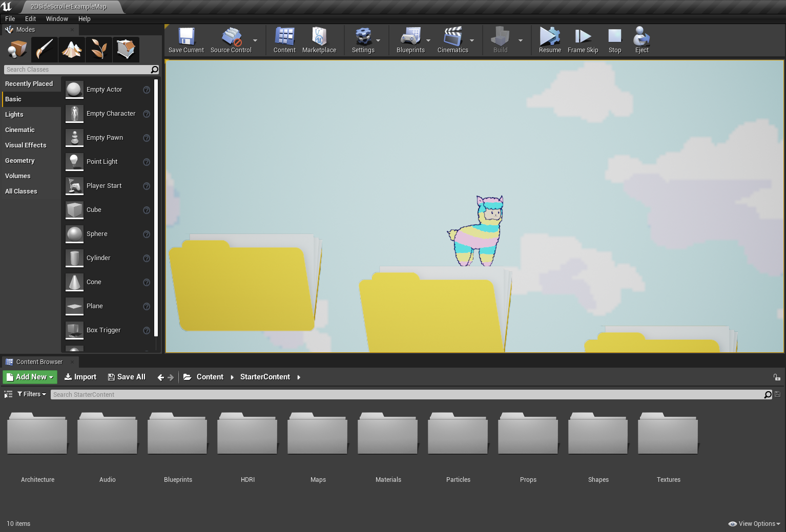This screenshot has width=786, height=532.
Task: Open the Filters dropdown
Action: coord(32,394)
